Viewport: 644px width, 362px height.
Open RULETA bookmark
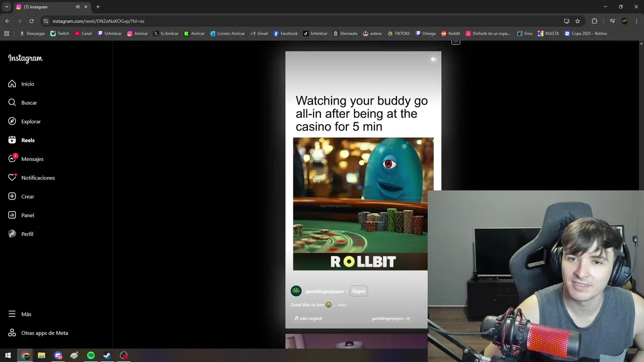548,34
